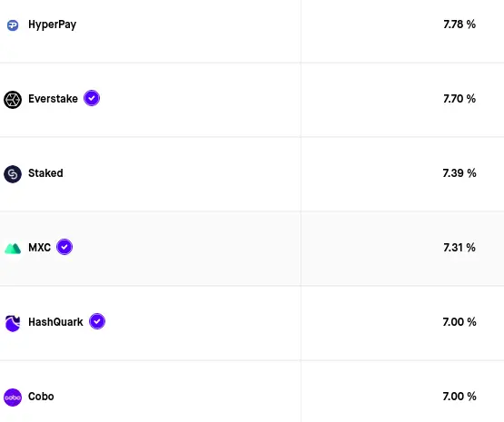
Task: Click the Everstake logo icon
Action: click(x=13, y=100)
